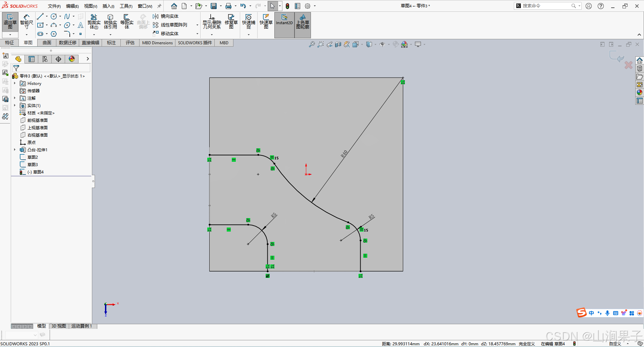Click Linear Sketch Pattern (线性草图阵列)
Image resolution: width=644 pixels, height=347 pixels.
coord(170,25)
